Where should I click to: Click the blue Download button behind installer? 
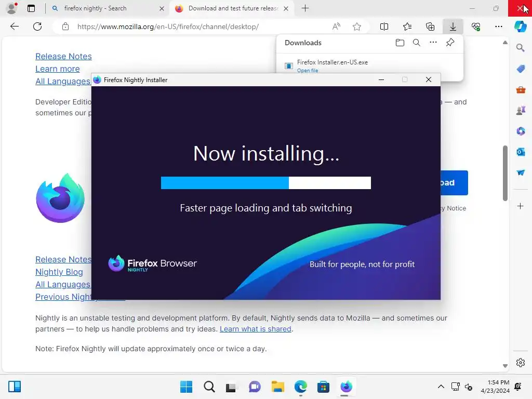pos(454,182)
